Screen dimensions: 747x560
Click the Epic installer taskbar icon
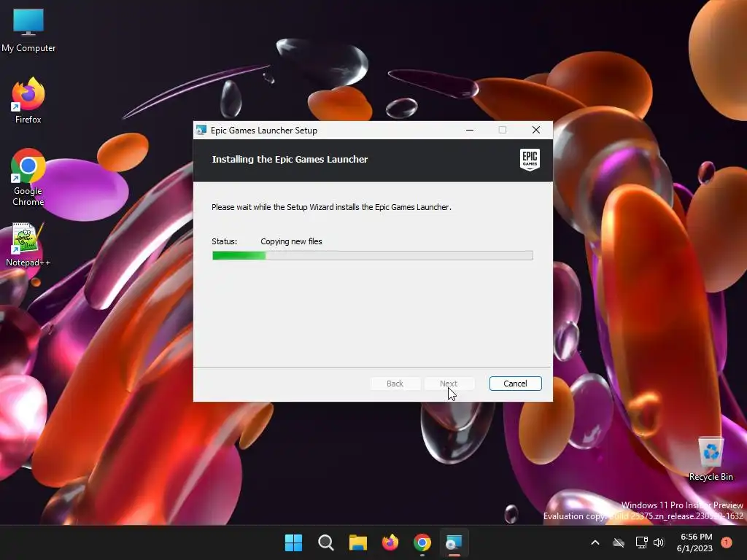[454, 542]
